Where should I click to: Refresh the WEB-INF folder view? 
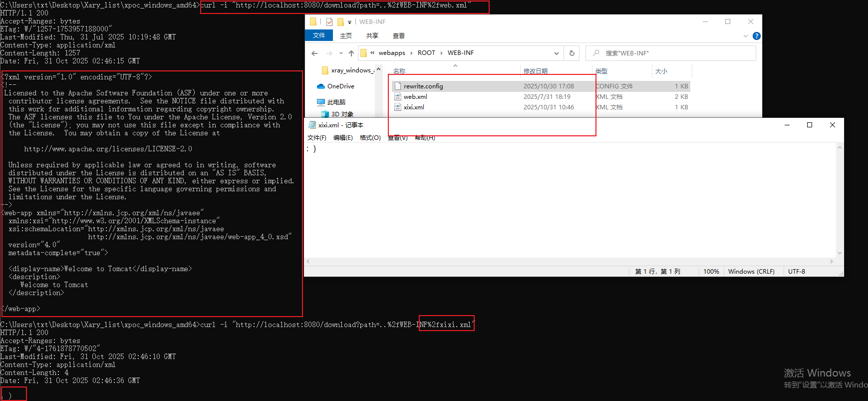(572, 53)
